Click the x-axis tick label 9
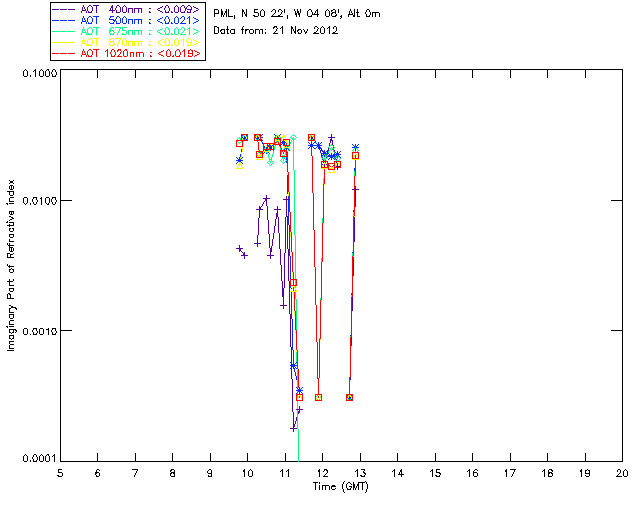This screenshot has height=512, width=640. tap(210, 473)
